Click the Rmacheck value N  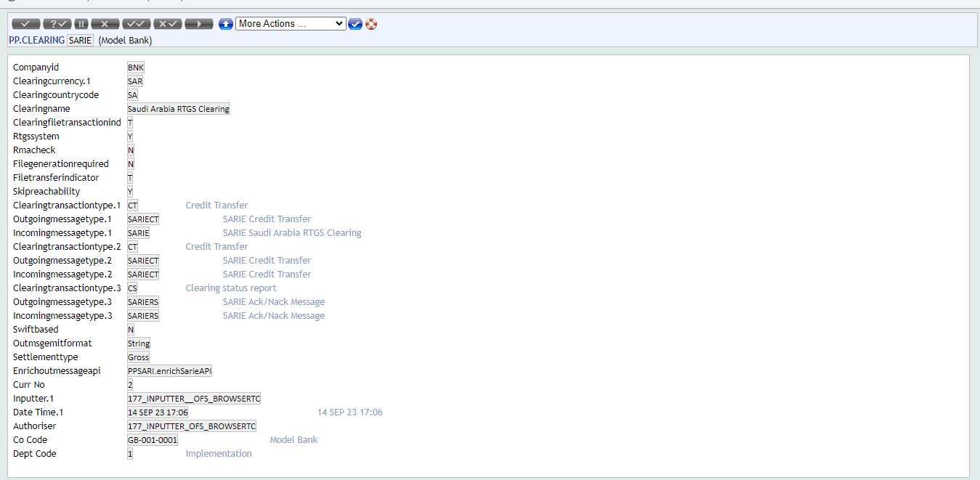pos(131,150)
